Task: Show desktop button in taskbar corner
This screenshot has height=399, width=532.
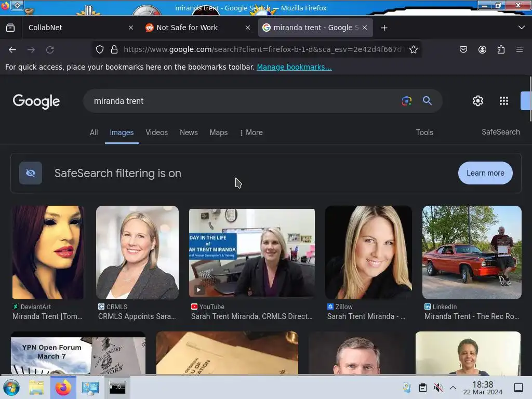Action: tap(518, 388)
